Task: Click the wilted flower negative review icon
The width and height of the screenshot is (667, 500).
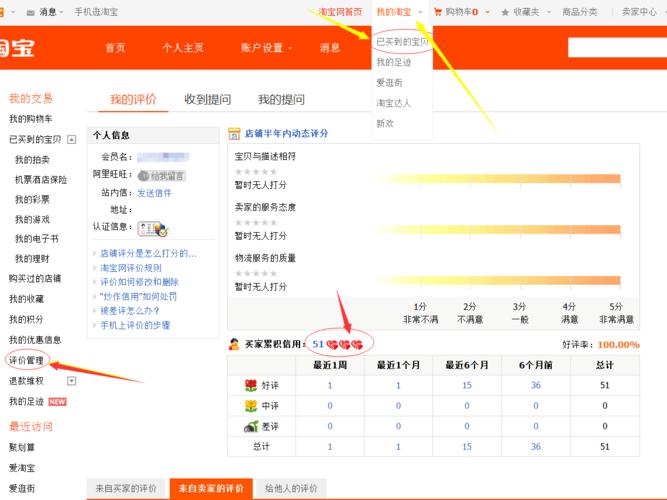Action: [251, 426]
